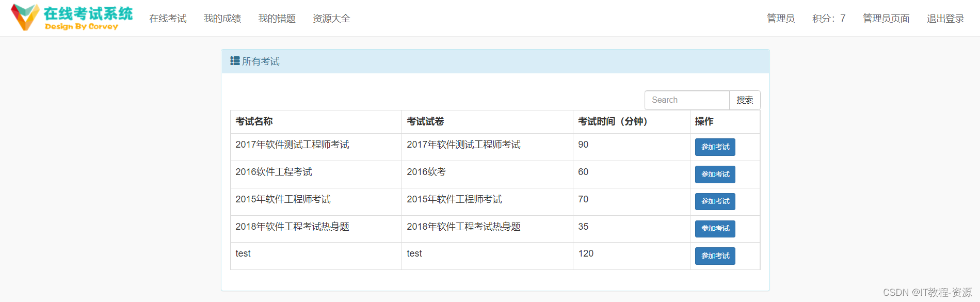Screen dimensions: 980x302
Task: Click the 在线考试系统 logo
Action: [x=72, y=18]
